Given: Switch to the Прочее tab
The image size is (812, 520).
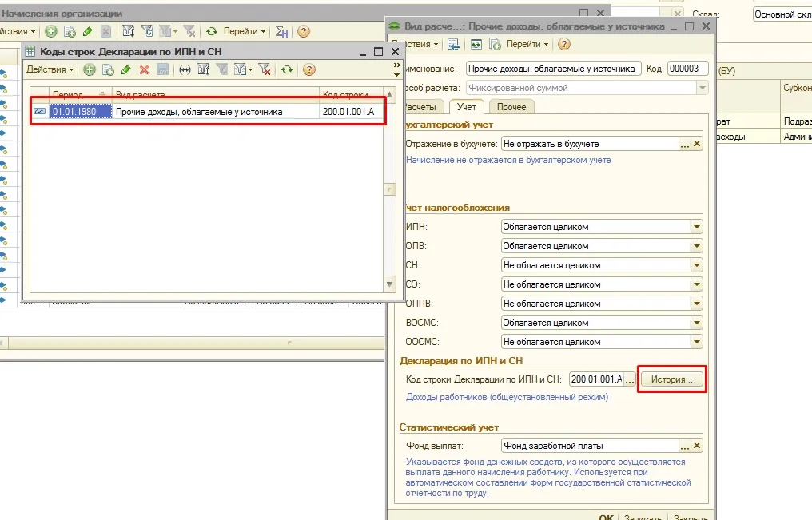Looking at the screenshot, I should pyautogui.click(x=511, y=107).
